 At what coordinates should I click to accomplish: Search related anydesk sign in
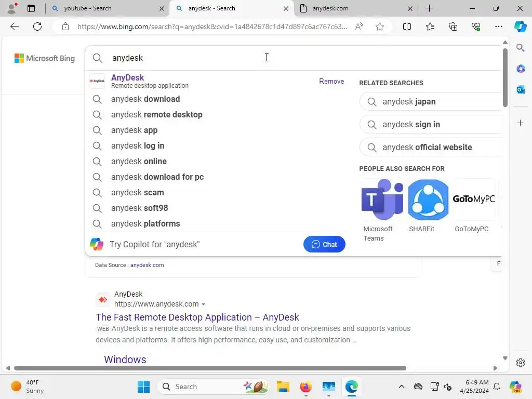click(430, 125)
